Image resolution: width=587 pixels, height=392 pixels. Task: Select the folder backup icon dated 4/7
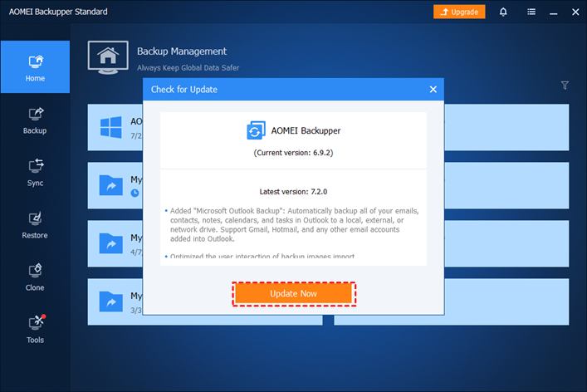click(x=110, y=243)
